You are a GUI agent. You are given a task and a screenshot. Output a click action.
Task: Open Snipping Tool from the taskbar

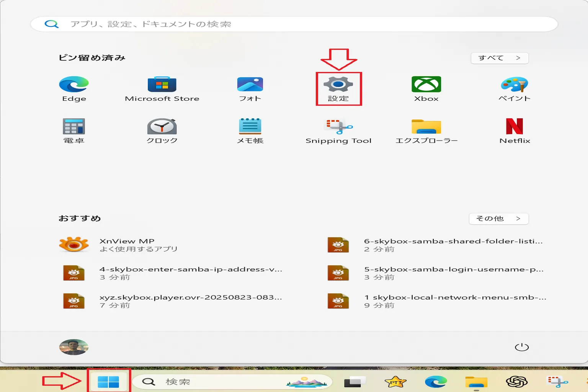[557, 382]
